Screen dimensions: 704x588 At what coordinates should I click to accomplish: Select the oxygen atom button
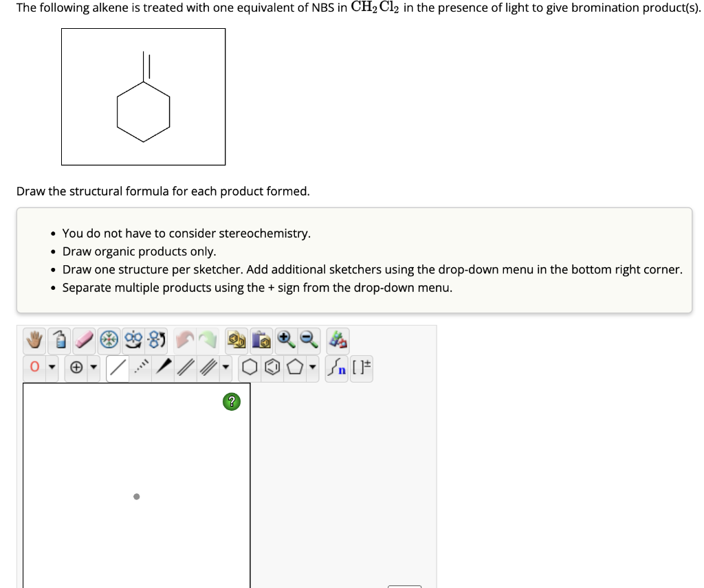point(34,367)
